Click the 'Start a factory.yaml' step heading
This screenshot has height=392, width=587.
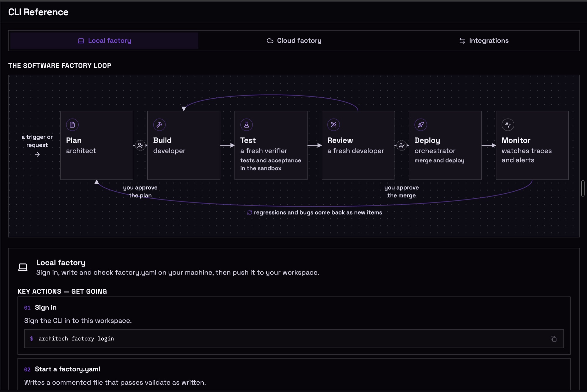(x=68, y=369)
